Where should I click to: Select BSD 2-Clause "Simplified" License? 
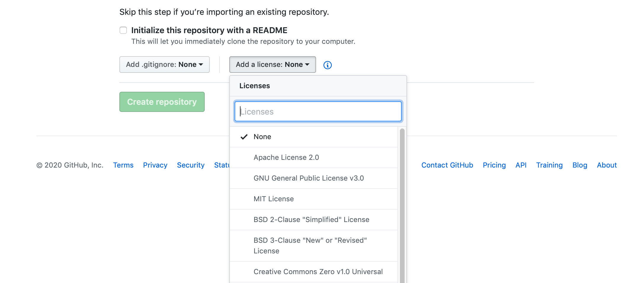coord(314,220)
